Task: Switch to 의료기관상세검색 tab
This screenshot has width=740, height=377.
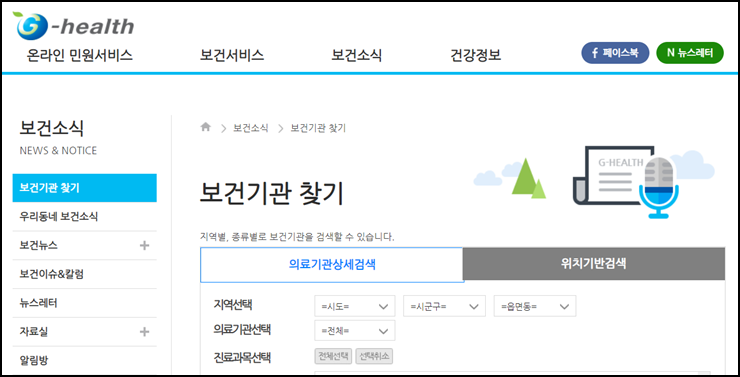Action: [x=332, y=265]
